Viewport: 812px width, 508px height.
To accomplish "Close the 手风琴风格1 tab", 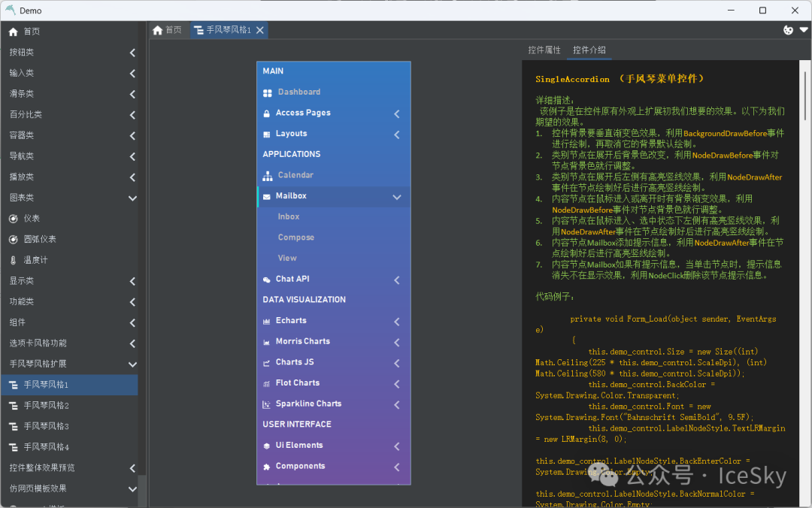I will (260, 30).
